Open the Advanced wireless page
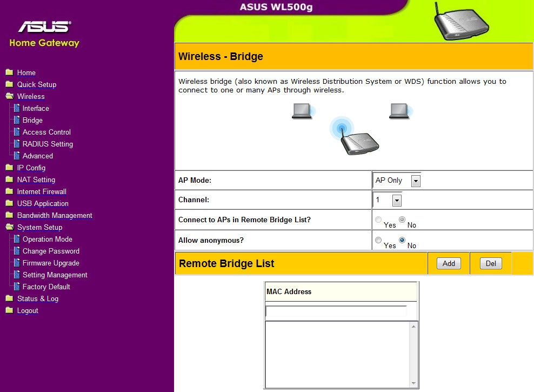 [38, 156]
